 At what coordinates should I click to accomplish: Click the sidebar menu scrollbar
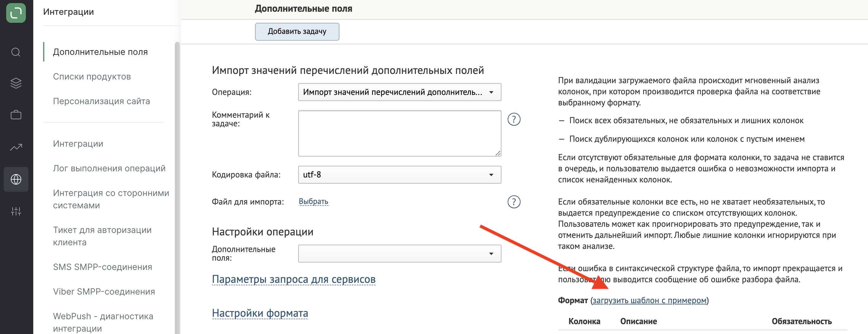tap(177, 187)
